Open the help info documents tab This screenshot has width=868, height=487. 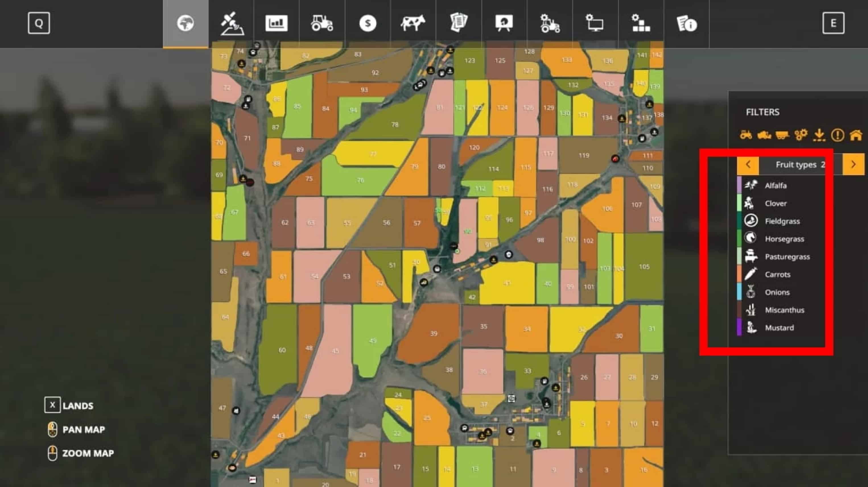point(686,24)
